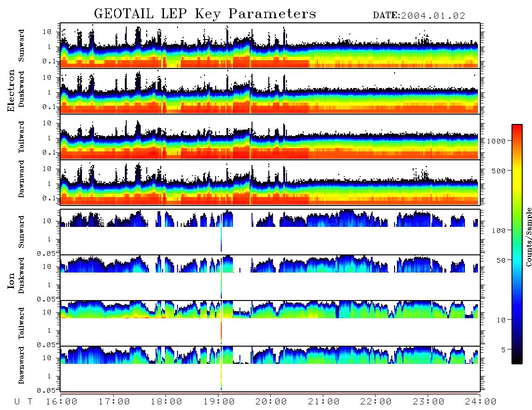Click the 1000 colorbar tick label

pyautogui.click(x=496, y=141)
